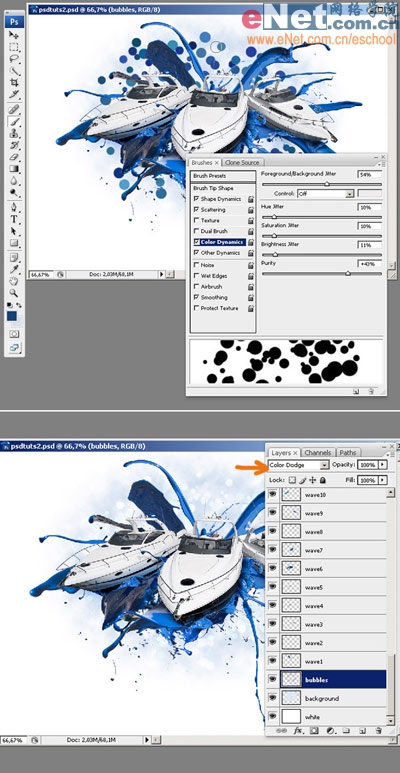Select the Lasso tool
Viewport: 400px width, 773px height.
pos(14,59)
